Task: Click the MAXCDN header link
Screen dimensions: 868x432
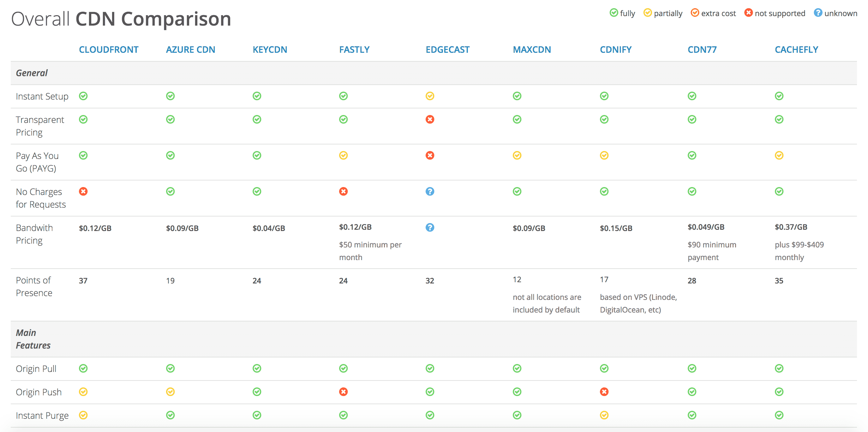Action: pos(532,50)
